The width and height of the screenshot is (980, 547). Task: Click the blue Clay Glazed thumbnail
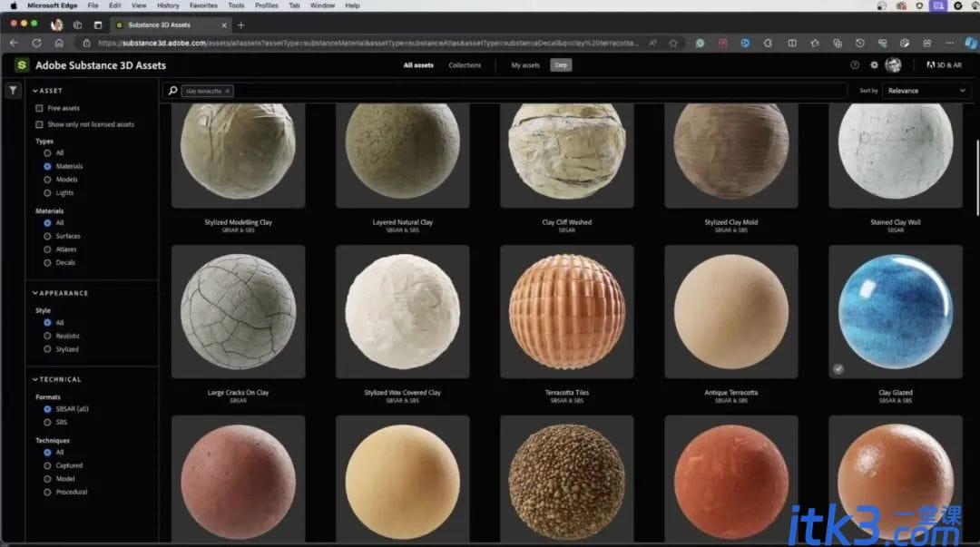896,311
